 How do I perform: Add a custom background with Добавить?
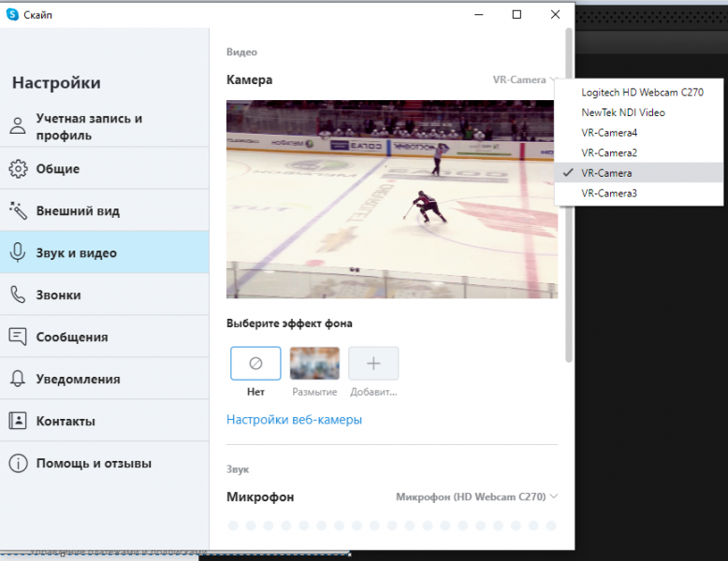pos(373,364)
